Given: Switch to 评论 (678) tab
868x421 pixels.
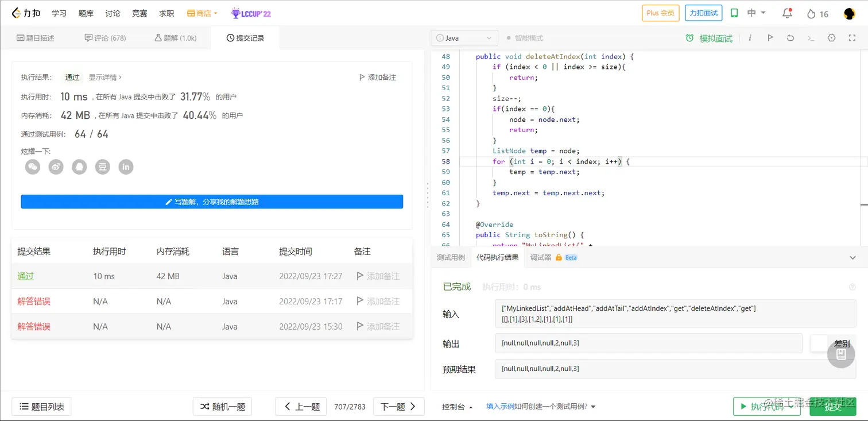Looking at the screenshot, I should (x=105, y=38).
